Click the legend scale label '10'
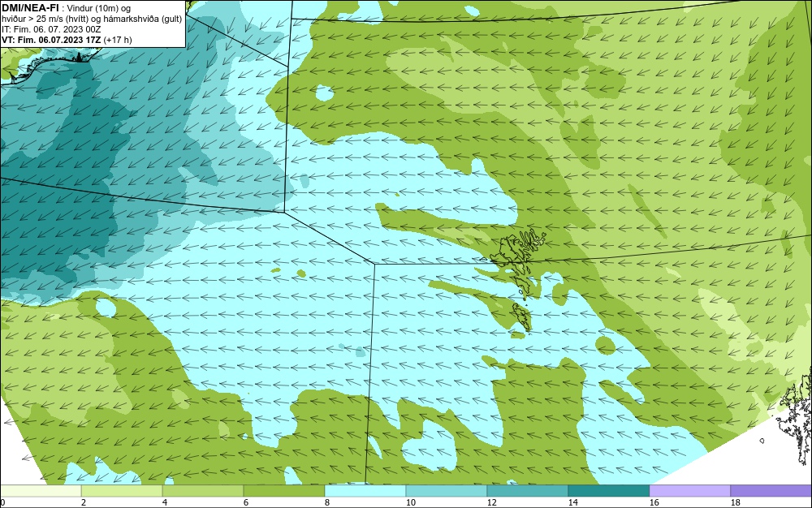This screenshot has width=812, height=508. (x=411, y=502)
